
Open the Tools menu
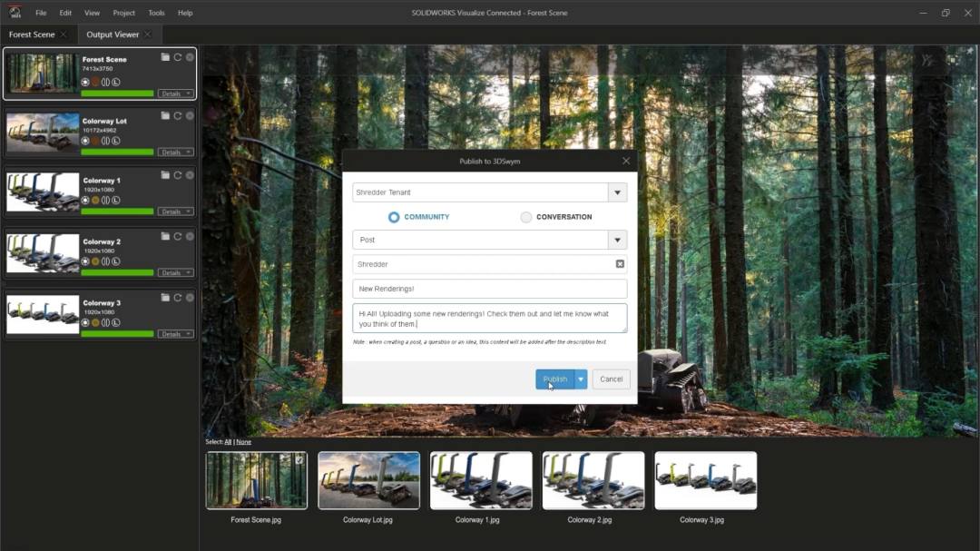coord(155,13)
